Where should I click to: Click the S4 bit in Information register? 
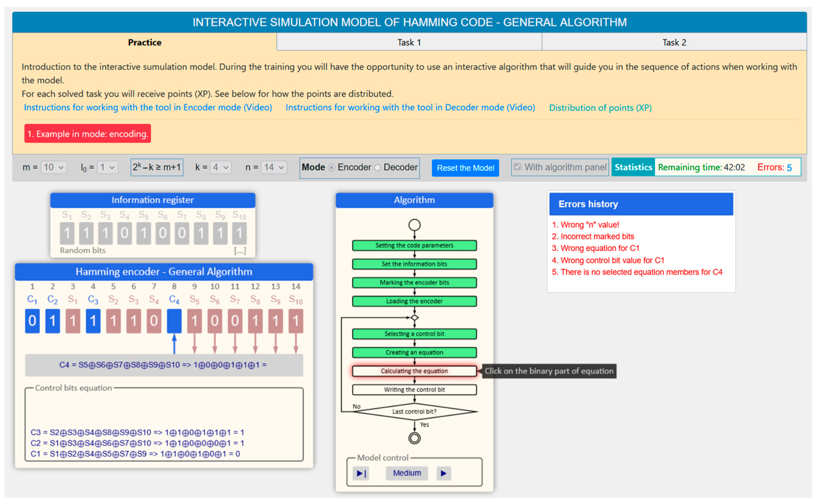tap(124, 233)
